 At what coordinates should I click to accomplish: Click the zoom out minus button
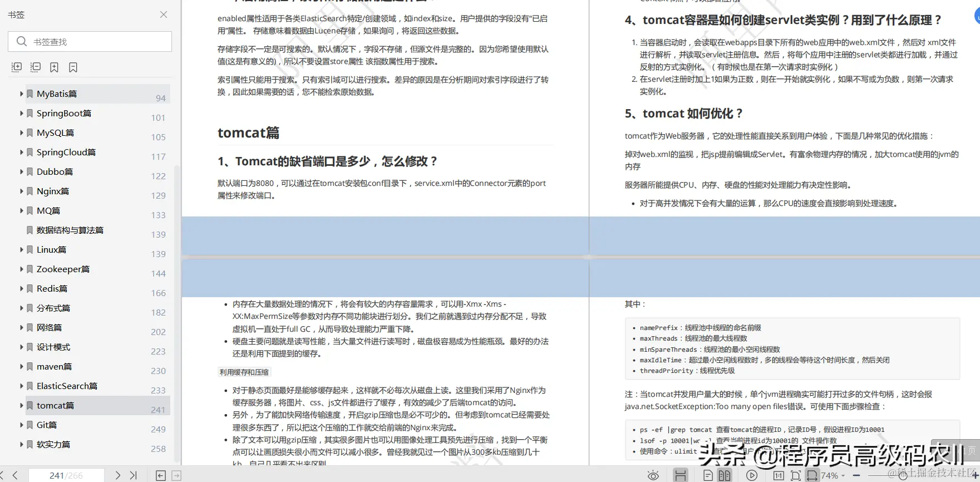click(856, 475)
